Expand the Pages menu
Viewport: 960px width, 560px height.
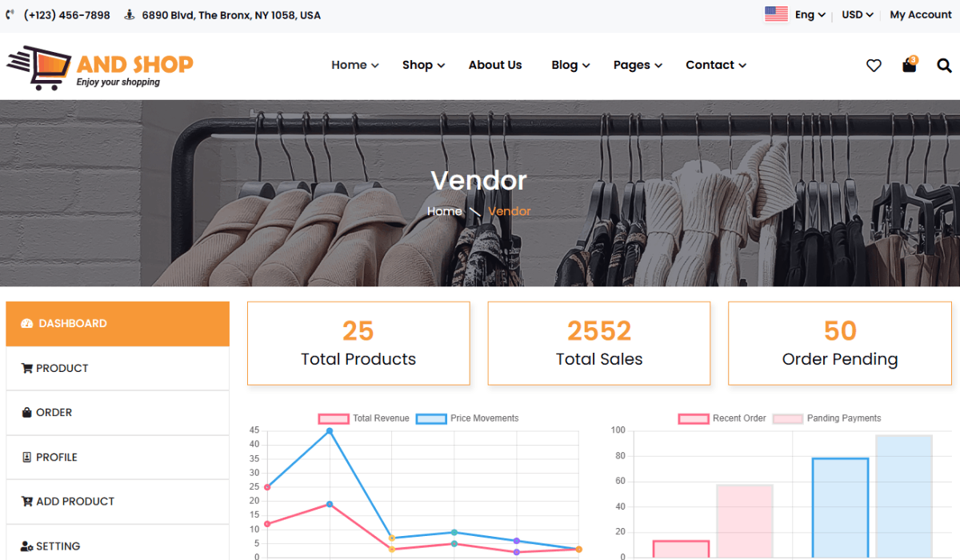638,66
